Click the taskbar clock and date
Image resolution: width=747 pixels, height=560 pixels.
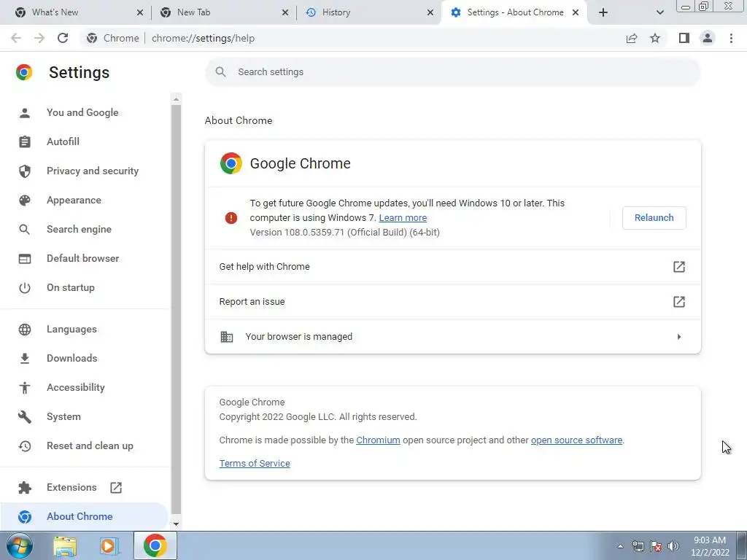click(710, 546)
